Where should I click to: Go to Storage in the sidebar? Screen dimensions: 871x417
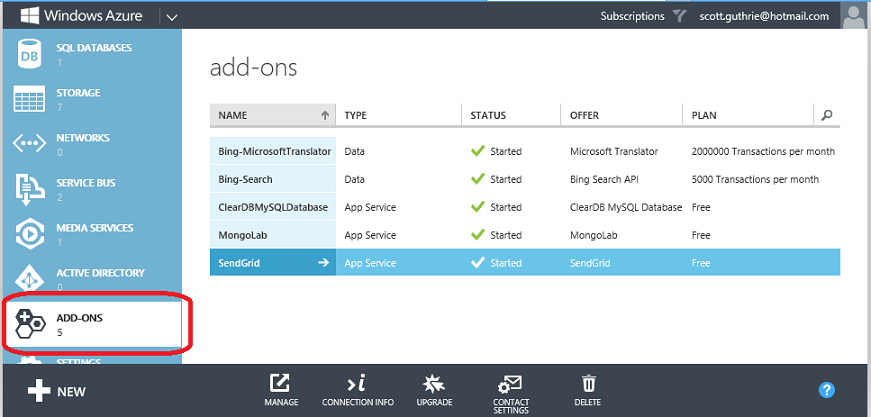point(92,99)
